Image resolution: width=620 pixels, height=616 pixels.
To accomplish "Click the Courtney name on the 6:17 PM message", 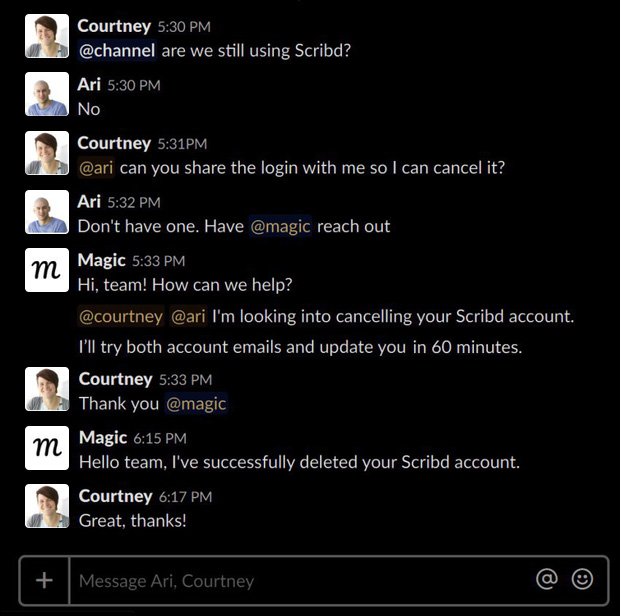I will (115, 497).
